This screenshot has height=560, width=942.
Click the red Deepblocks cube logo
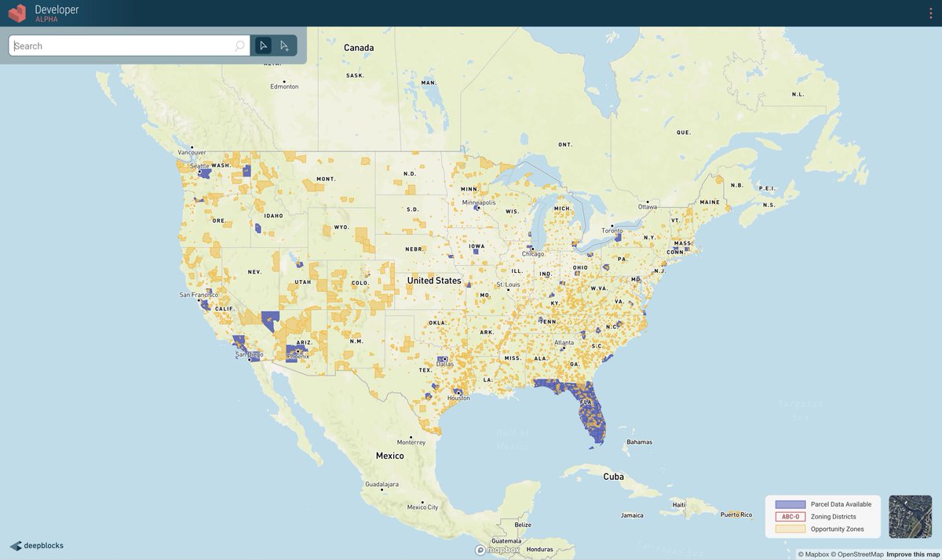point(16,13)
